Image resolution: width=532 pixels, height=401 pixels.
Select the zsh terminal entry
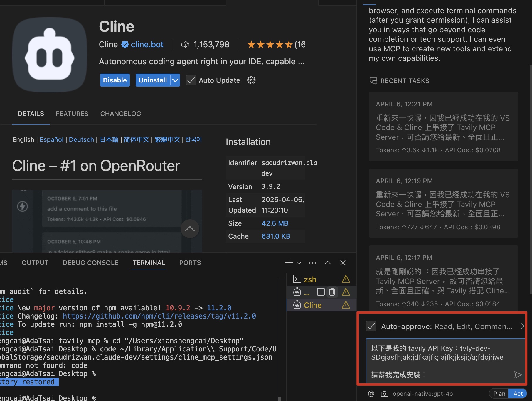(321, 279)
